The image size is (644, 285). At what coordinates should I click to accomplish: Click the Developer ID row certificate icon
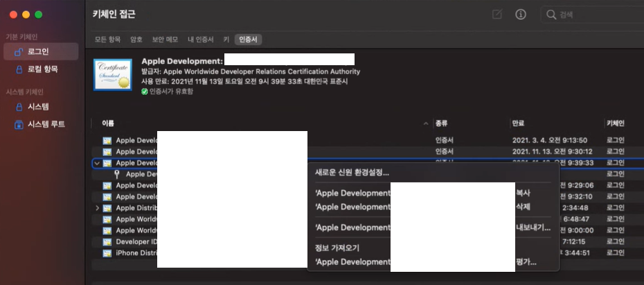[x=107, y=242]
